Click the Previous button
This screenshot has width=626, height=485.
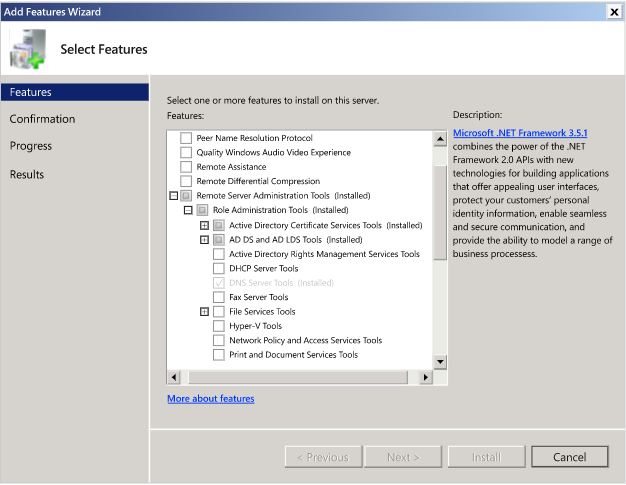click(323, 457)
